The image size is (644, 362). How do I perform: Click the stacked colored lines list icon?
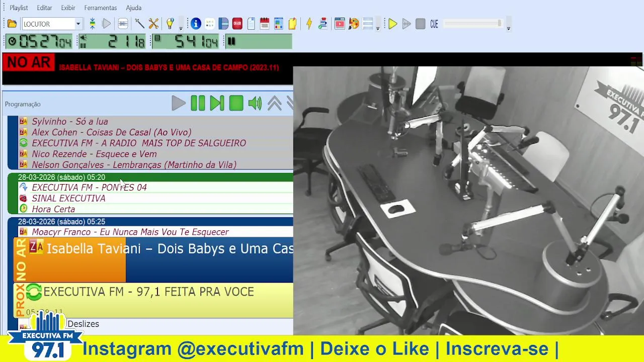click(323, 24)
